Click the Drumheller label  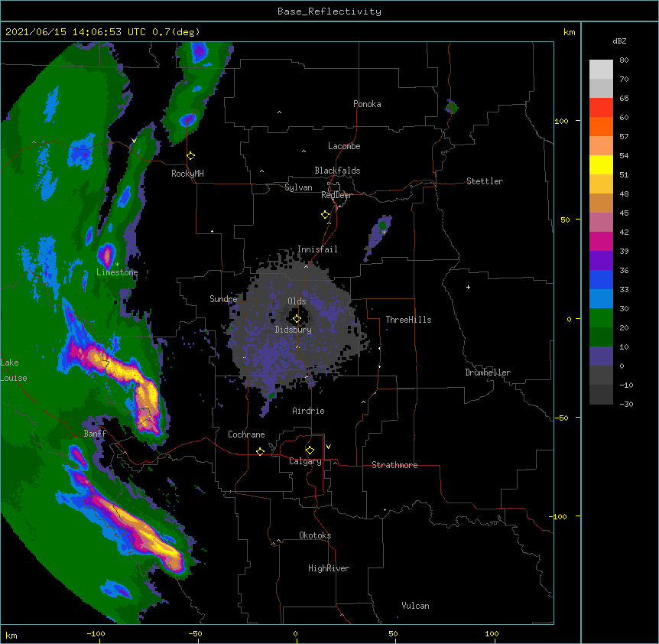488,372
